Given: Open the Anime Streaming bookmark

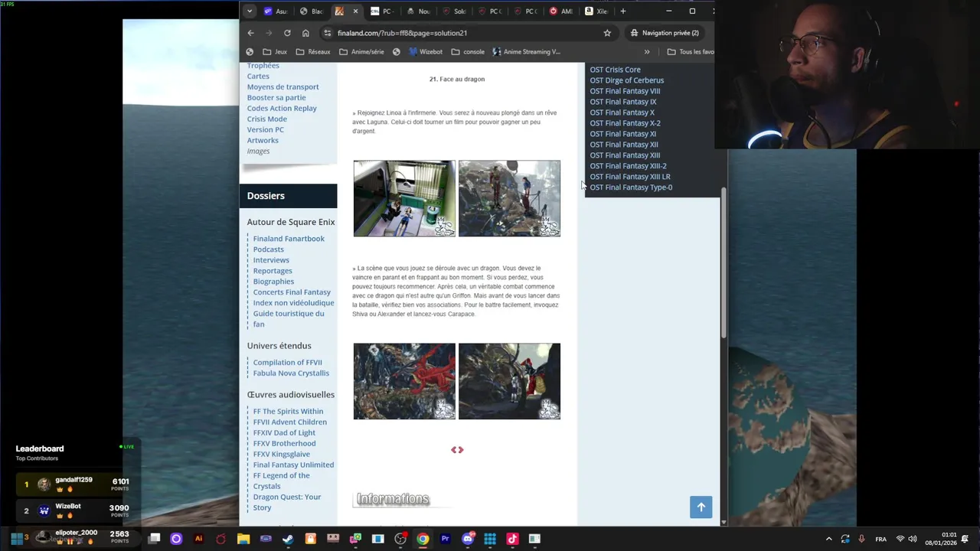Looking at the screenshot, I should 526,52.
